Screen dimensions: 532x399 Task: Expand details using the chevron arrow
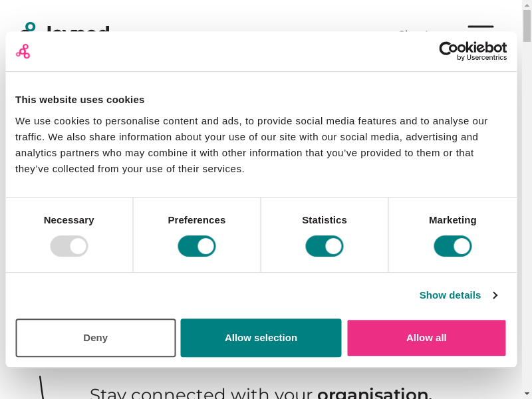coord(495,295)
